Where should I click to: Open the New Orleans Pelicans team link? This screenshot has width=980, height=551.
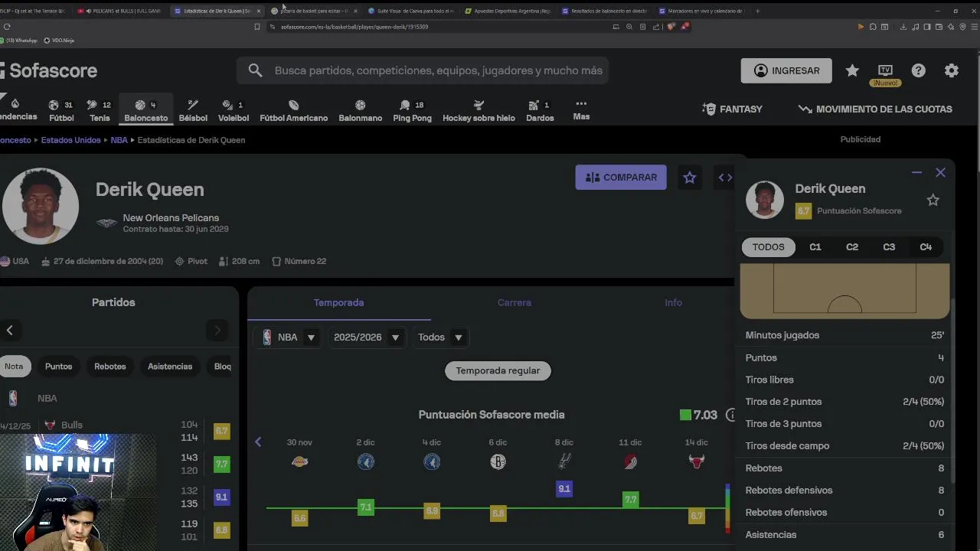(171, 218)
